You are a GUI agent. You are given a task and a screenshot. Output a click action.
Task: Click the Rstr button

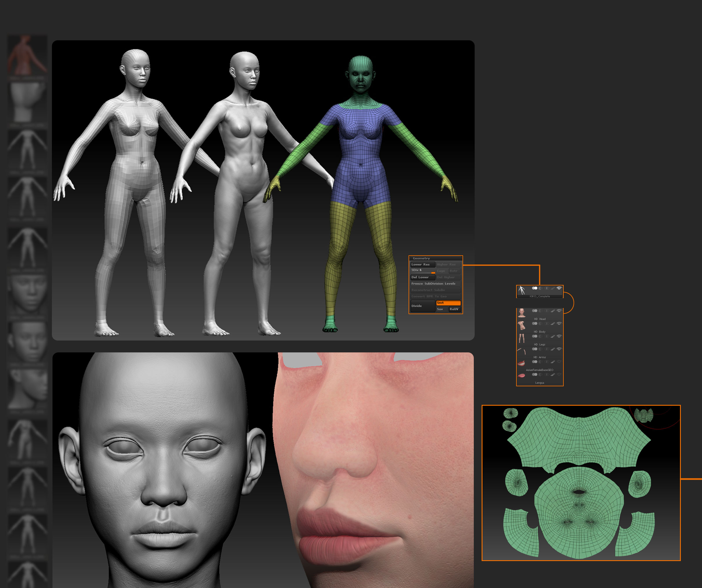[x=455, y=271]
